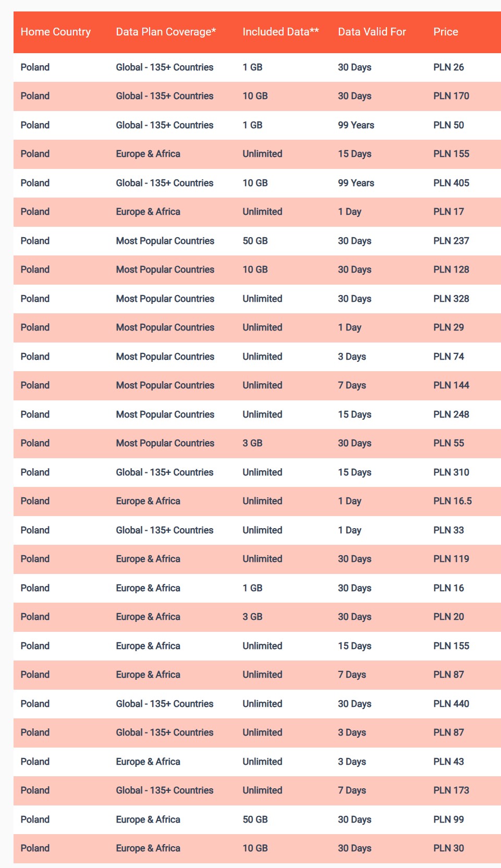The height and width of the screenshot is (868, 501).
Task: Select the PLN 173 price cell
Action: click(x=451, y=790)
